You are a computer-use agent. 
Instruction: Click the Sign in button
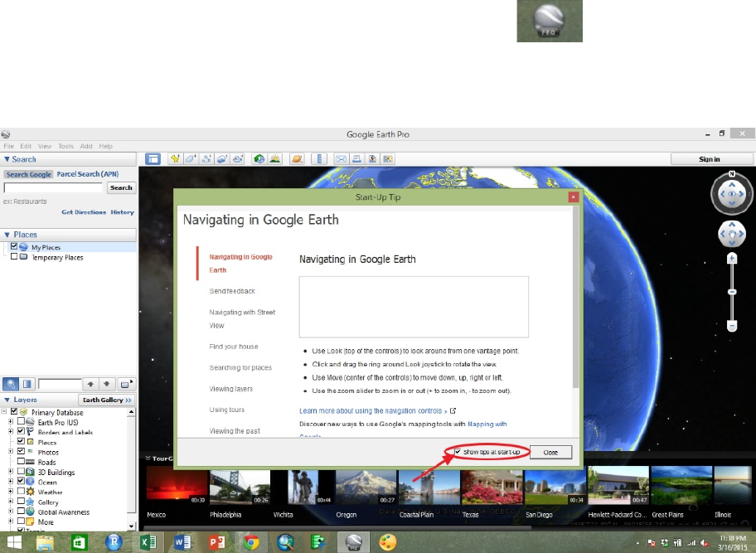[x=710, y=159]
